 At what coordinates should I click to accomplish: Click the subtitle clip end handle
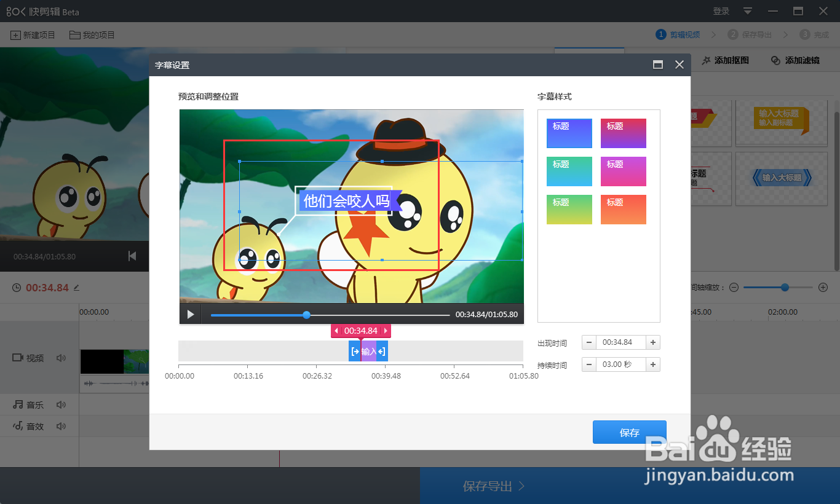382,352
